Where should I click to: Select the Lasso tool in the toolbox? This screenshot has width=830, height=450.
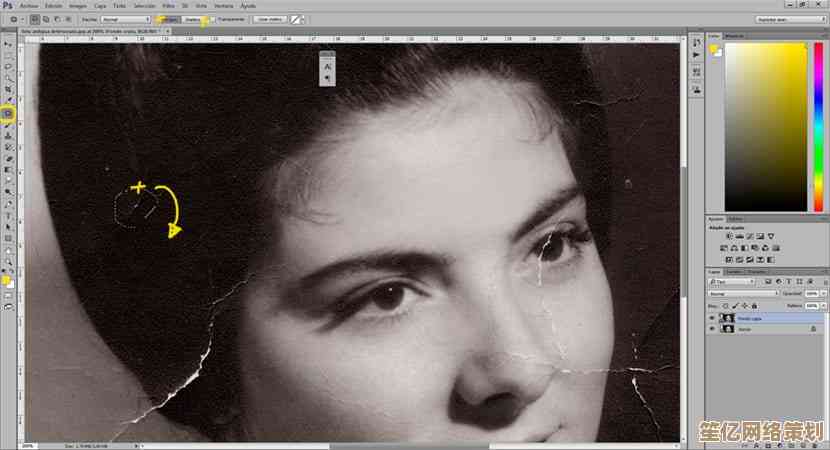pos(8,67)
